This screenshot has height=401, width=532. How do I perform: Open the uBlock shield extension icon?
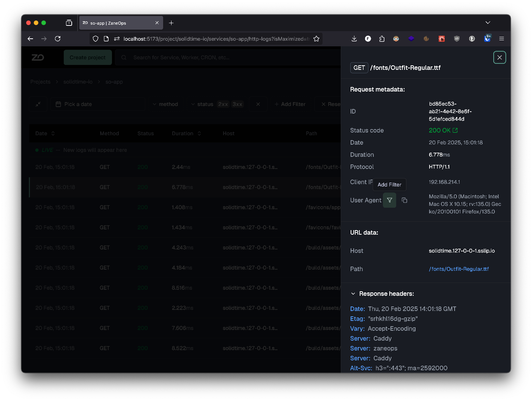(457, 39)
